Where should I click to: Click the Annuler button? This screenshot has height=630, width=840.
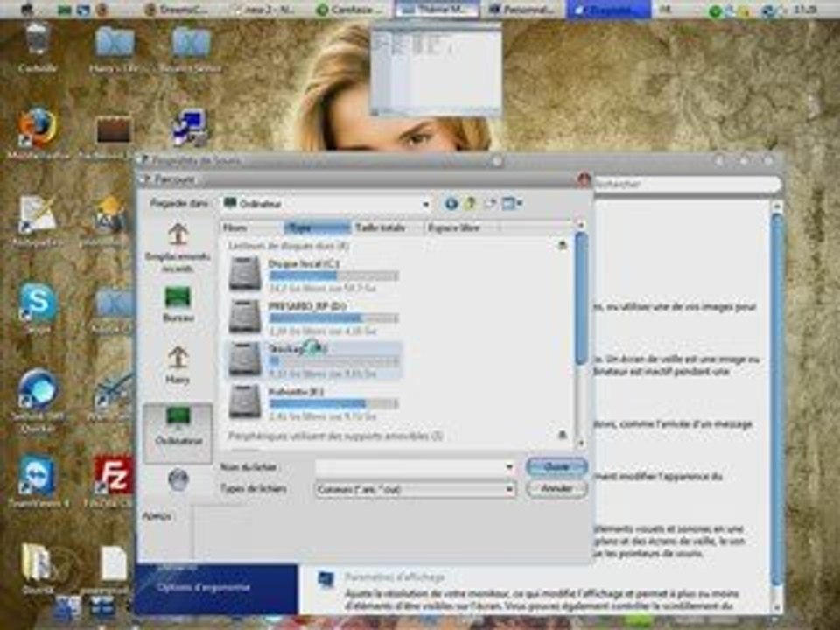(556, 488)
